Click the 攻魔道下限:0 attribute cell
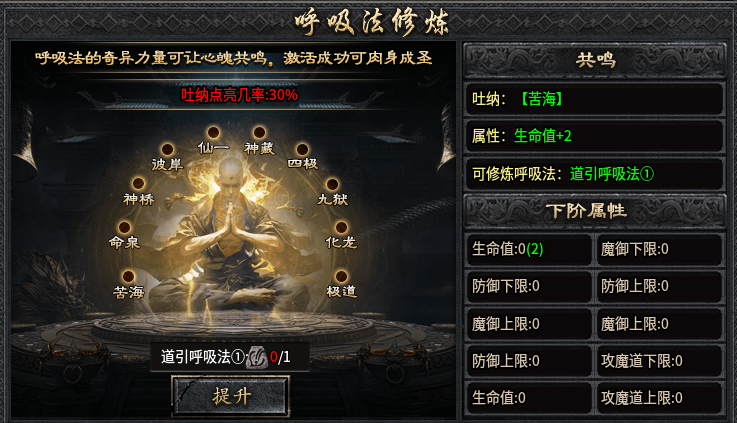Screen dimensions: 737x423 659,361
